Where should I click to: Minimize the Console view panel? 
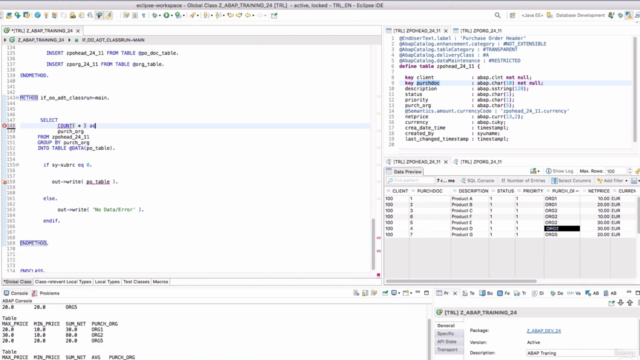(418, 292)
